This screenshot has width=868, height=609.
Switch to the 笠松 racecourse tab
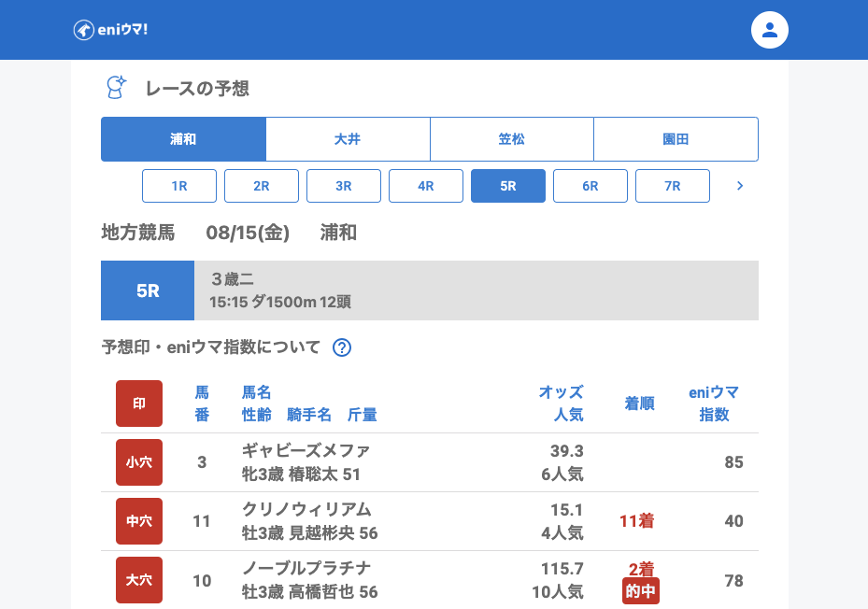point(512,139)
